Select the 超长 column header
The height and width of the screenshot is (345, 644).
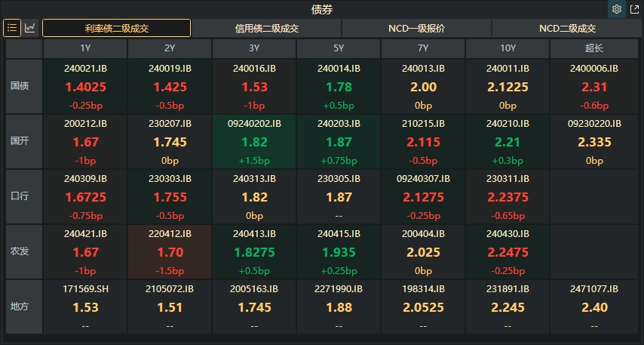593,48
